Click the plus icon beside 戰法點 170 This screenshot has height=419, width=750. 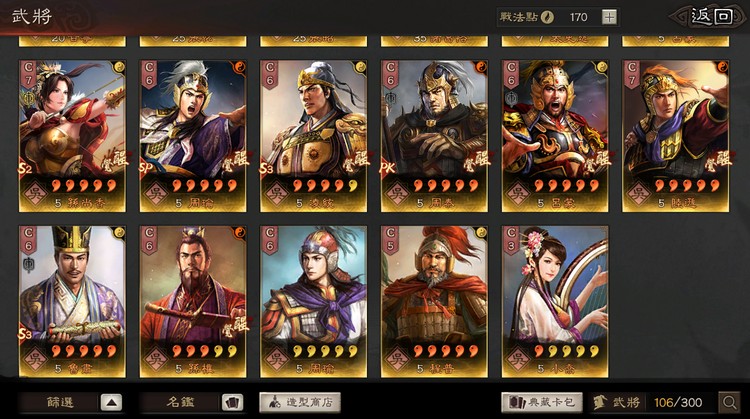[x=609, y=17]
